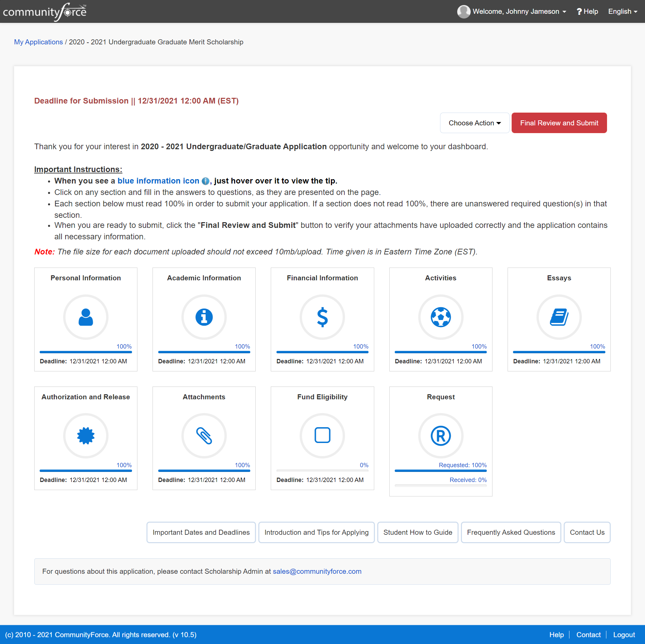Open the English language dropdown
Image resolution: width=645 pixels, height=644 pixels.
tap(622, 11)
